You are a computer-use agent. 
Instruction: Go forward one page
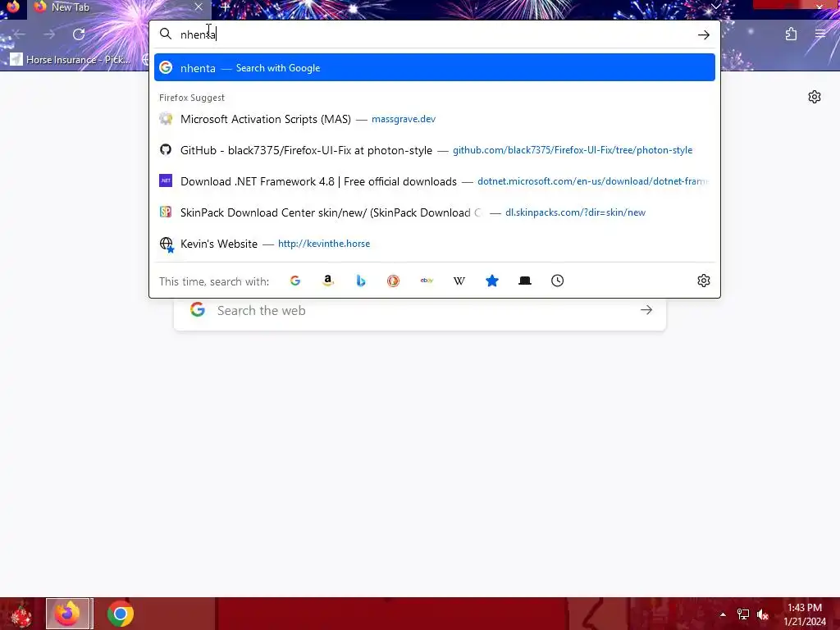(x=49, y=34)
